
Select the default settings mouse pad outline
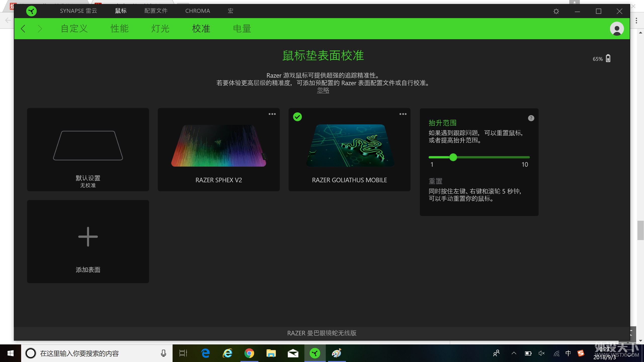click(x=88, y=145)
